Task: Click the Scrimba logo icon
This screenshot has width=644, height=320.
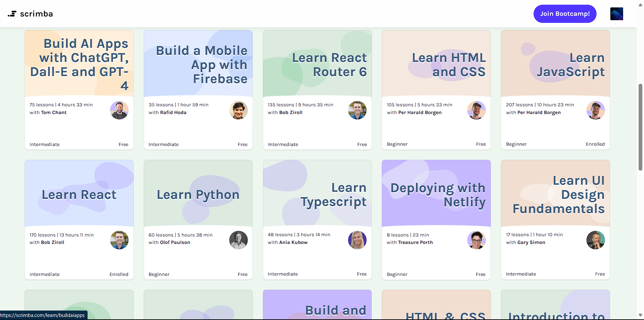Action: pos(12,14)
